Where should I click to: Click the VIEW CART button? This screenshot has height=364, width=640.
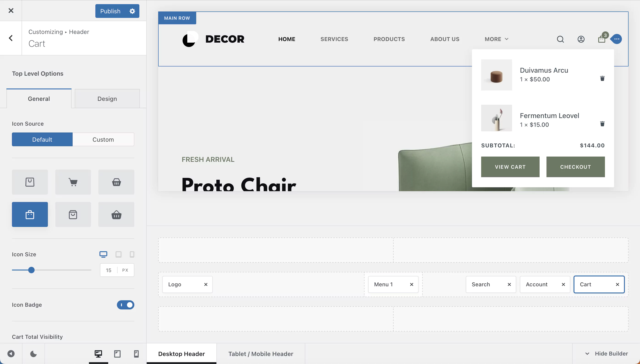coord(510,167)
